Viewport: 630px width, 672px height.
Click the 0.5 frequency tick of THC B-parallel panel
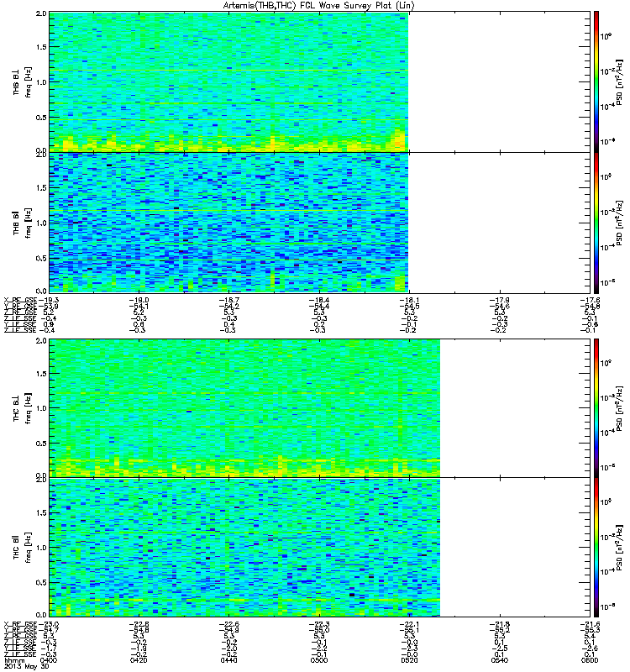(41, 582)
